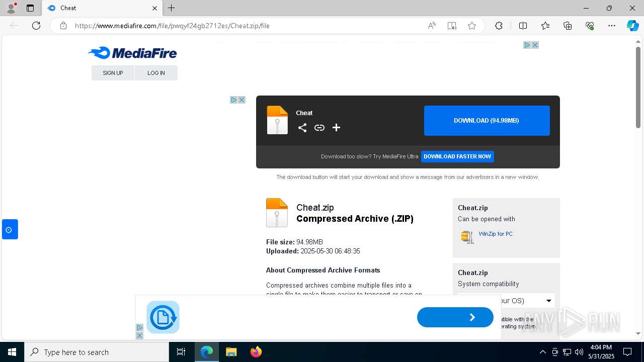
Task: Launch Firefox from taskbar
Action: pos(256,352)
